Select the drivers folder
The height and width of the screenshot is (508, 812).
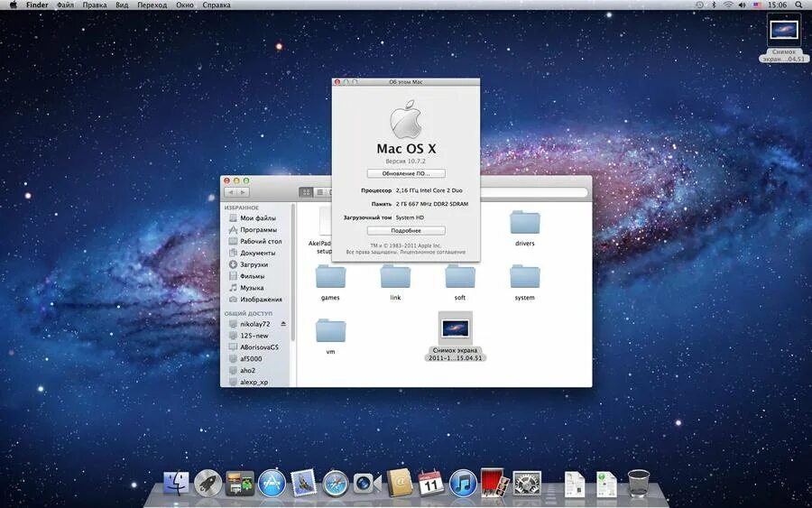pyautogui.click(x=524, y=228)
